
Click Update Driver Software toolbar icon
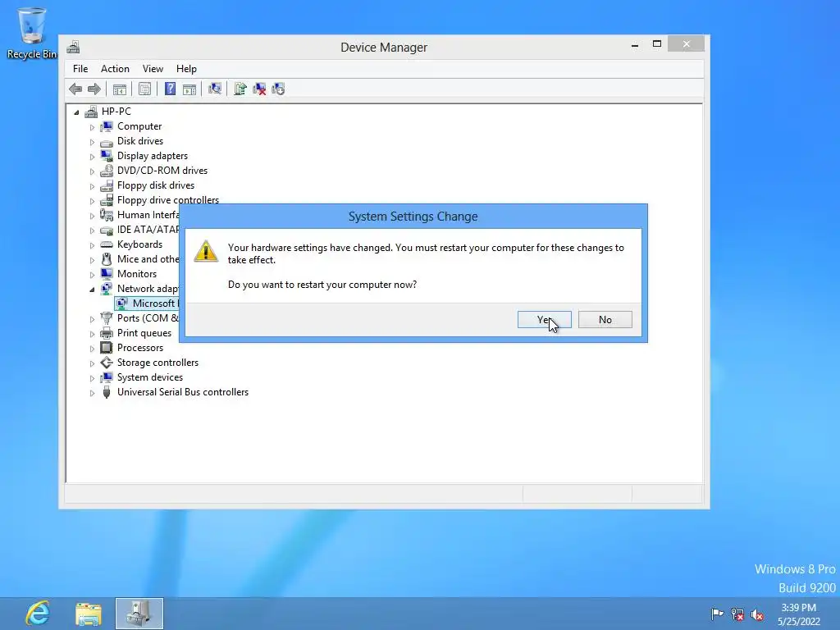(x=240, y=89)
